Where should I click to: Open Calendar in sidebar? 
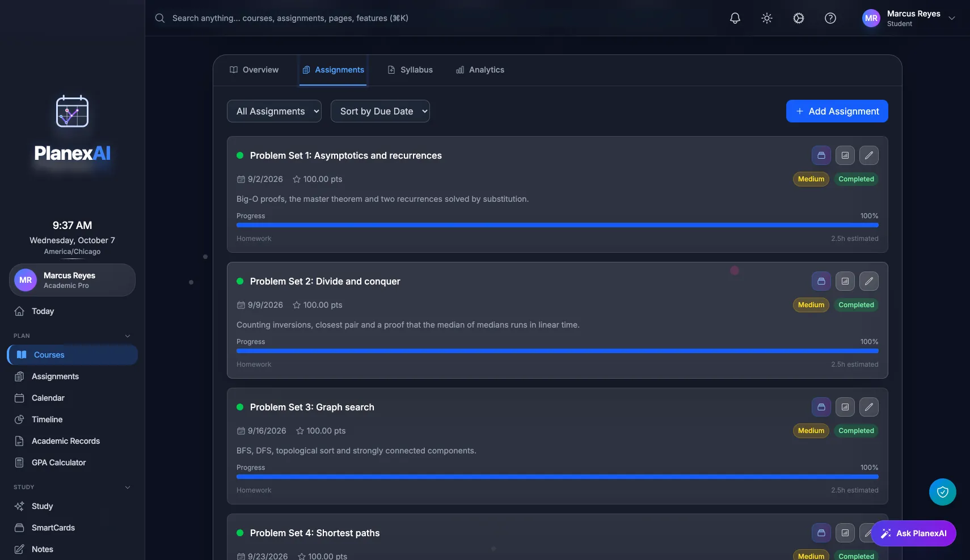[x=72, y=398]
